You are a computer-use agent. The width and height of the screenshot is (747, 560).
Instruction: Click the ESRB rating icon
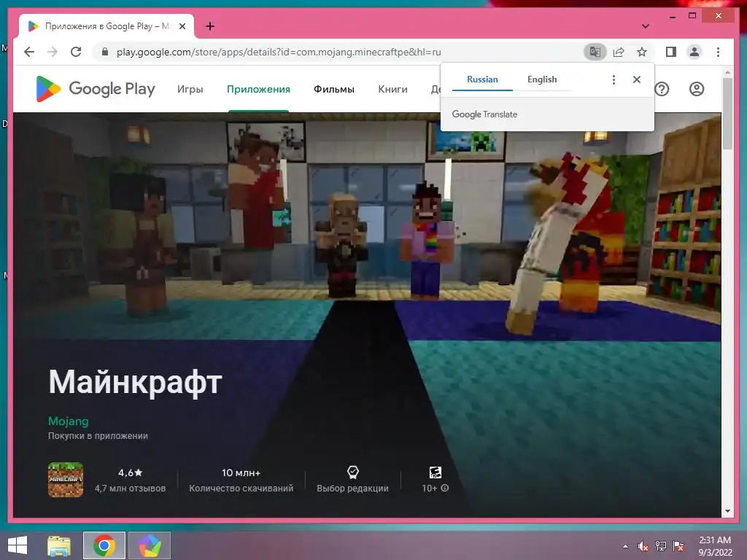click(x=436, y=472)
